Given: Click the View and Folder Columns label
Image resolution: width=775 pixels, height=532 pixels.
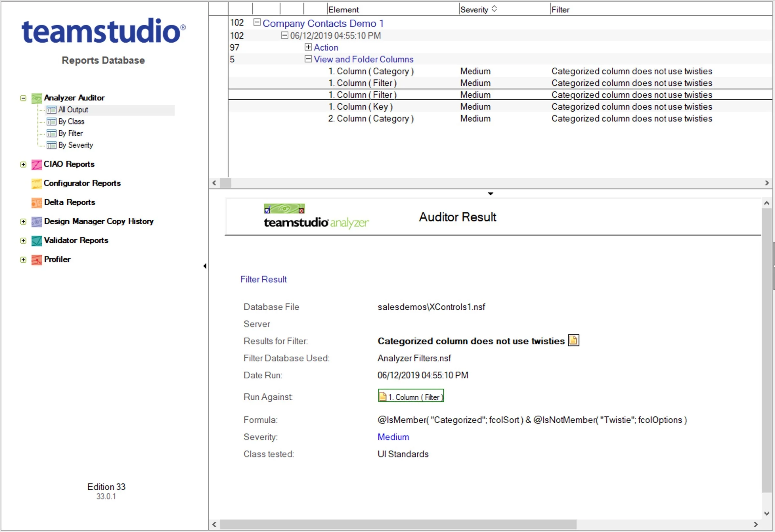Looking at the screenshot, I should pyautogui.click(x=364, y=59).
